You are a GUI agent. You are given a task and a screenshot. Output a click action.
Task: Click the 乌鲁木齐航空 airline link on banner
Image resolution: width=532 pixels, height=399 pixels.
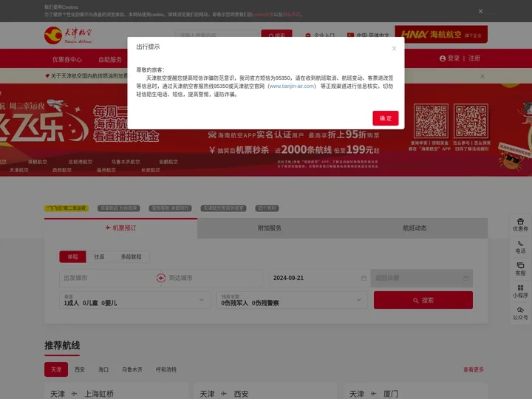(126, 162)
